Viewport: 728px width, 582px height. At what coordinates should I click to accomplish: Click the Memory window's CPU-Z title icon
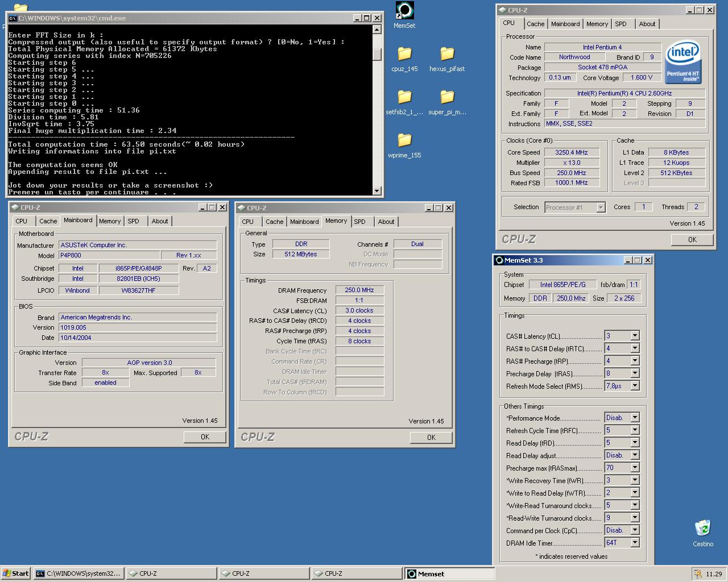click(x=242, y=208)
